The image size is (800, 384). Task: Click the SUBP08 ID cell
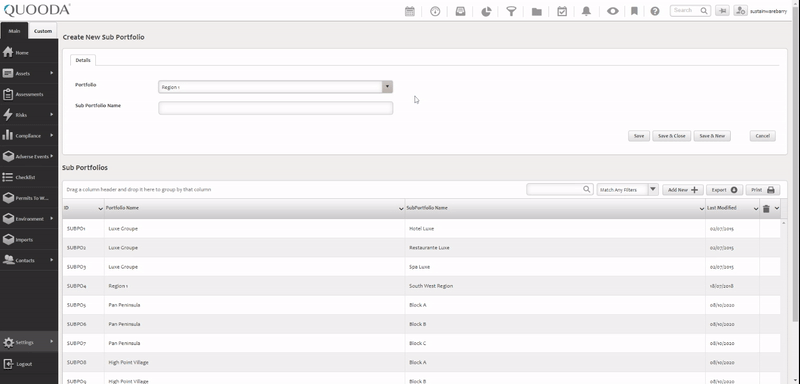click(x=84, y=363)
